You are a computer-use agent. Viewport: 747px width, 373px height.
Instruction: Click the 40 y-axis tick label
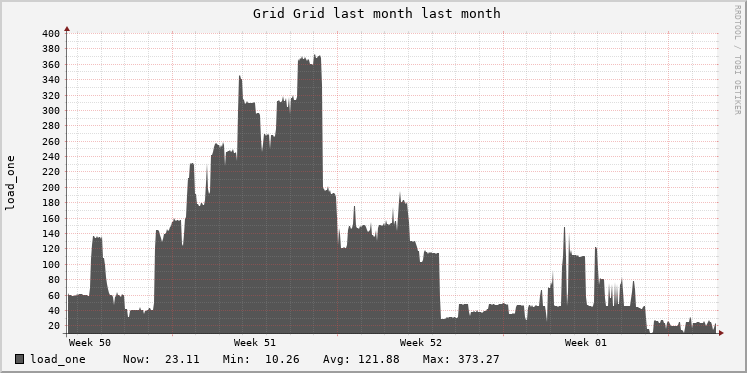(54, 311)
